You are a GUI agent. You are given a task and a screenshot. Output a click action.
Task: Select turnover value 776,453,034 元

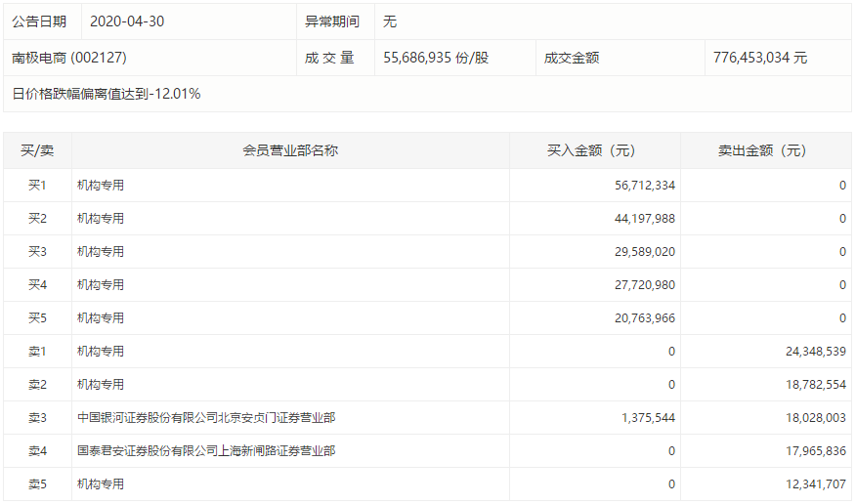760,58
